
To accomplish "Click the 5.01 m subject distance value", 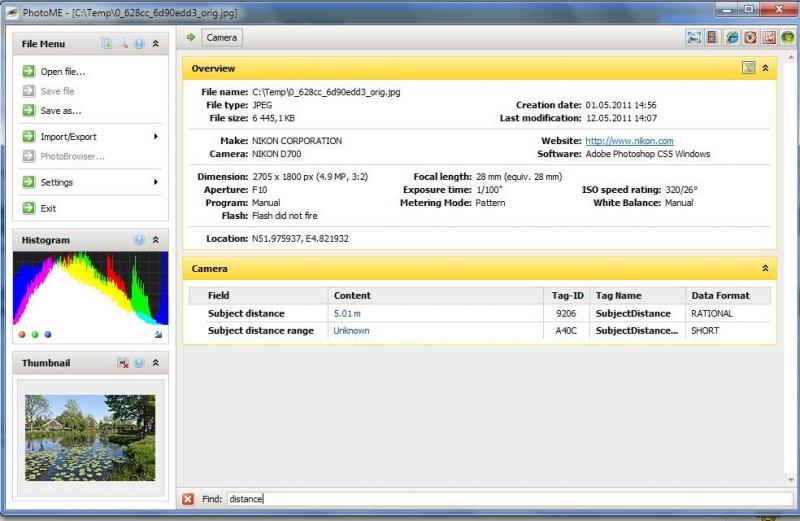I will (347, 313).
